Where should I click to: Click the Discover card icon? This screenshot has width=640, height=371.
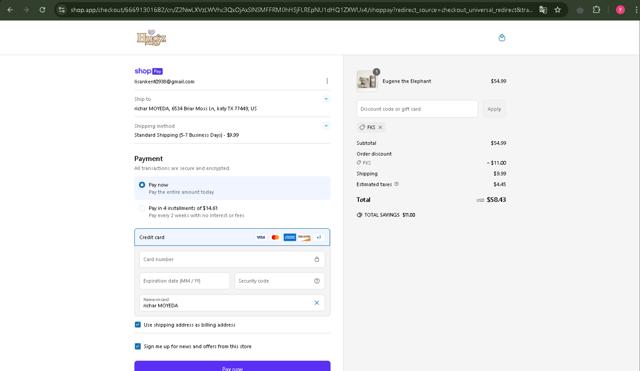[x=304, y=237]
